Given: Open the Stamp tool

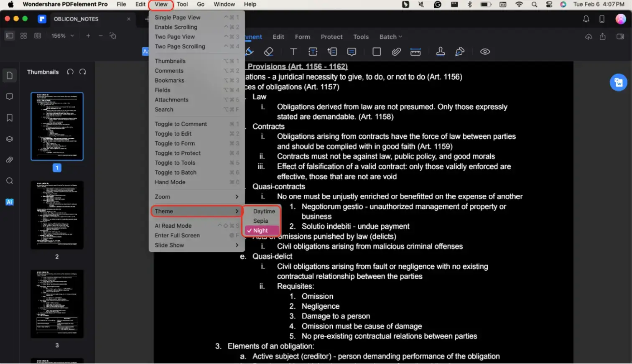Looking at the screenshot, I should pyautogui.click(x=440, y=51).
